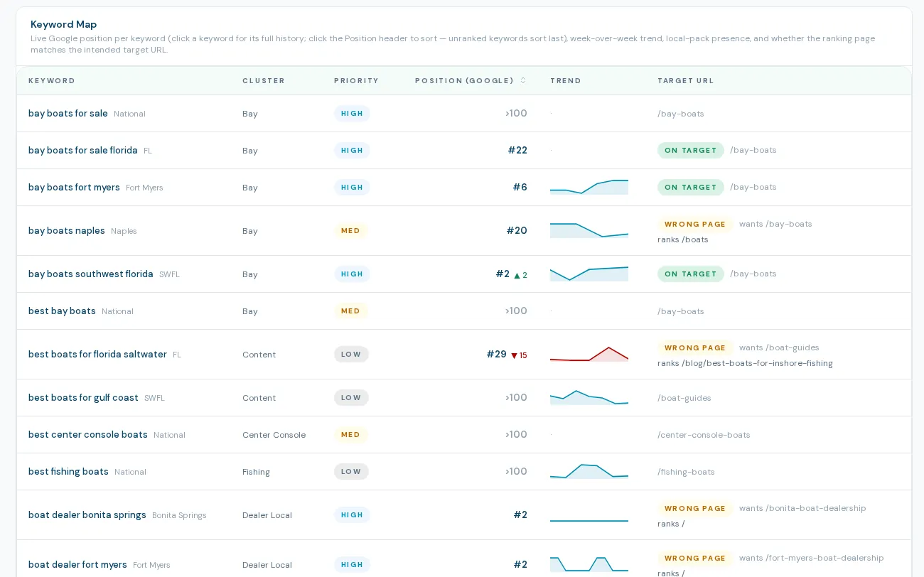Click the Priority column header

coord(356,80)
